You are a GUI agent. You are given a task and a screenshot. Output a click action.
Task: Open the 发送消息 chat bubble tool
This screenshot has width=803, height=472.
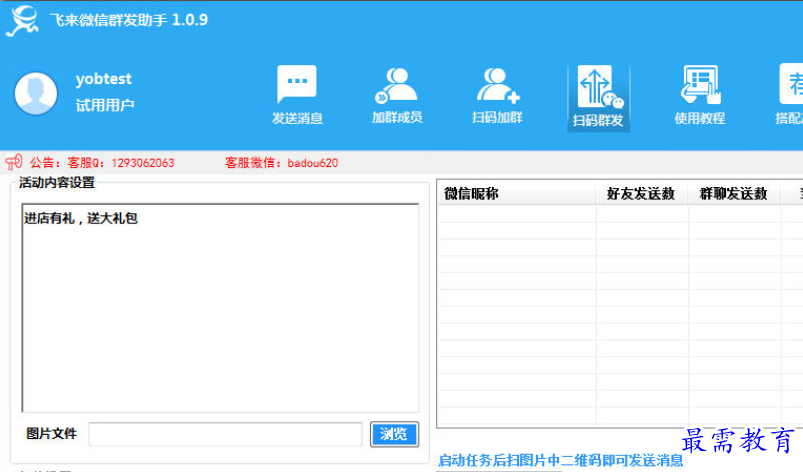(297, 95)
